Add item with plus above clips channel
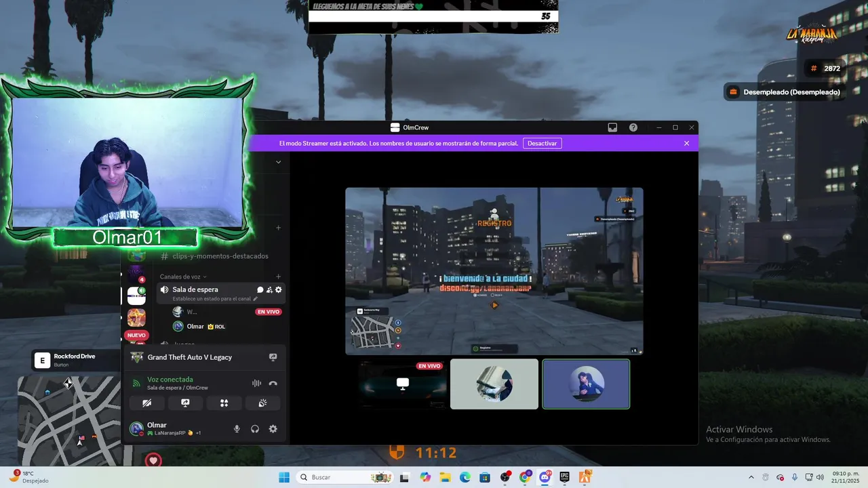The image size is (868, 488). pyautogui.click(x=278, y=228)
